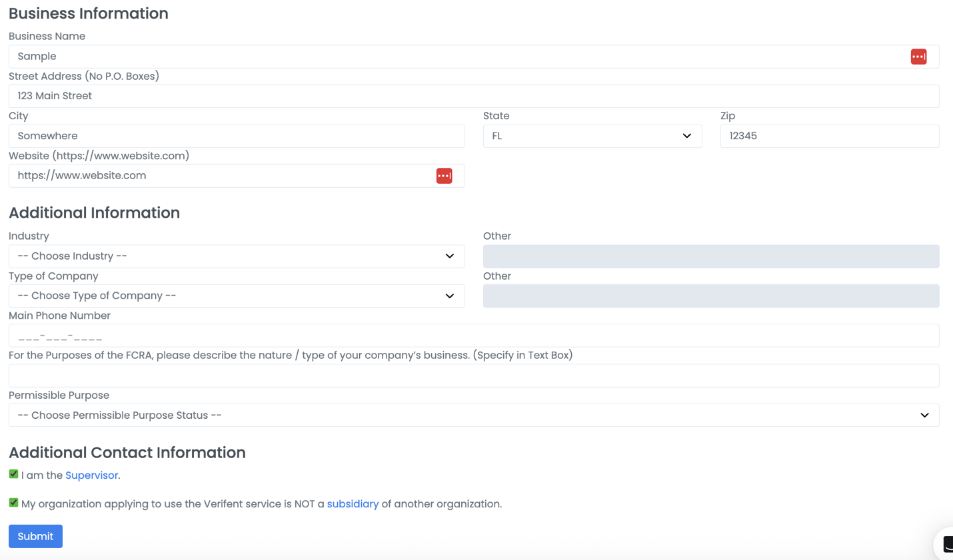Focus the FCRA business description text box
This screenshot has height=560, width=953.
click(473, 376)
